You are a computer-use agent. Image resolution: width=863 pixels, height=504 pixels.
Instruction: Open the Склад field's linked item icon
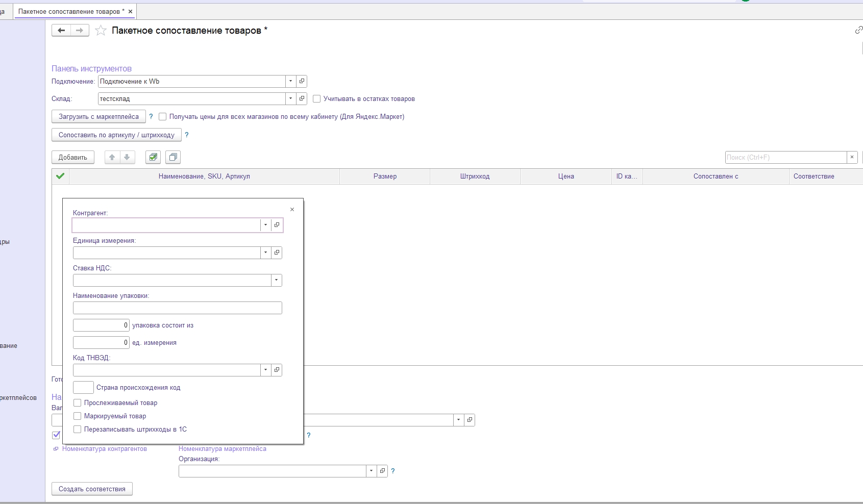[302, 98]
